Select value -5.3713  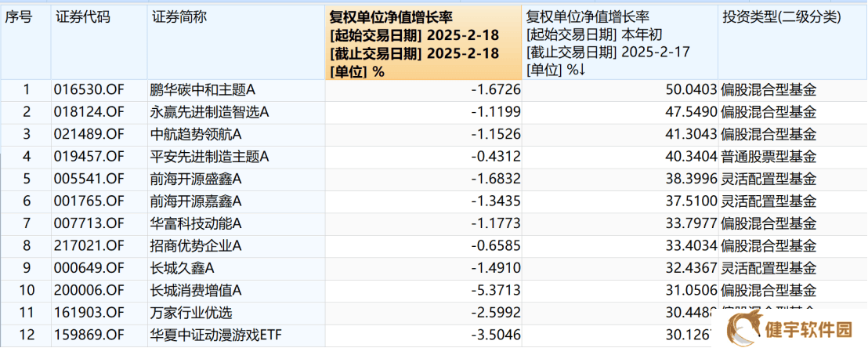(x=496, y=290)
